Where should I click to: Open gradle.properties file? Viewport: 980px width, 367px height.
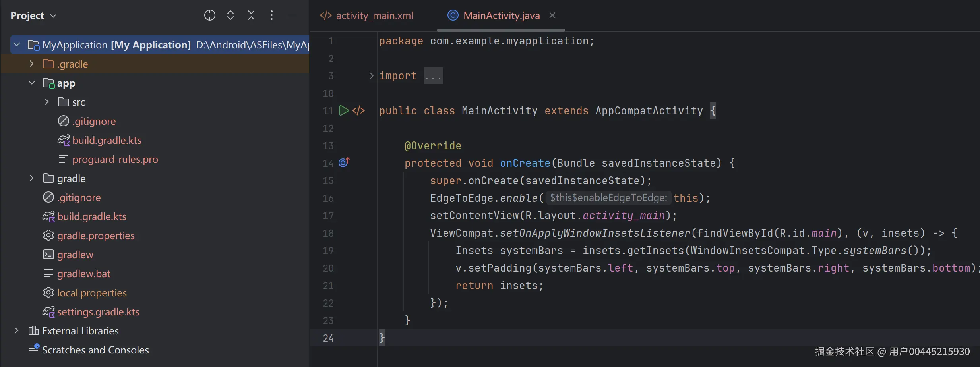click(96, 236)
